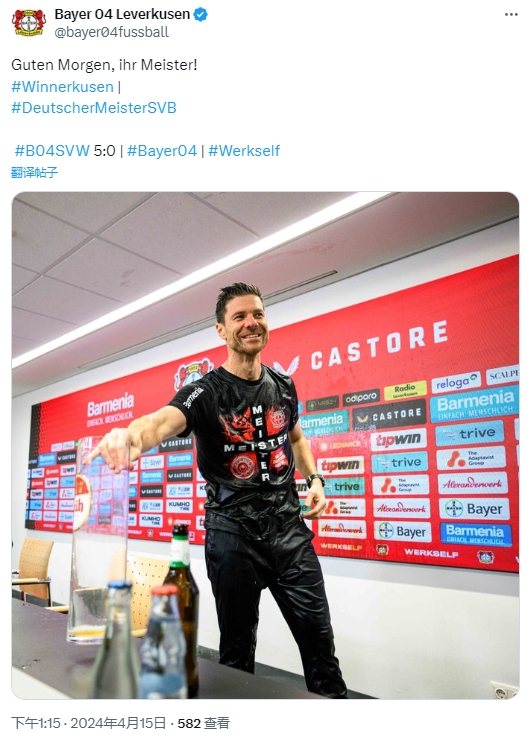
Task: Open the #Bayer04 hashtag
Action: [x=162, y=151]
